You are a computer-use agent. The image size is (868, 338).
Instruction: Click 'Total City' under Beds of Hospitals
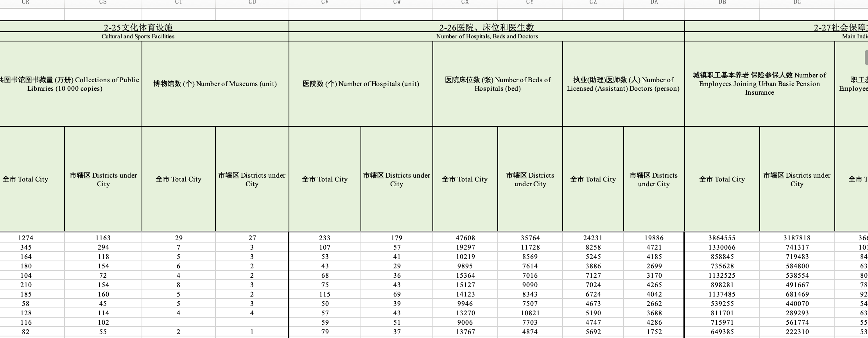click(465, 179)
